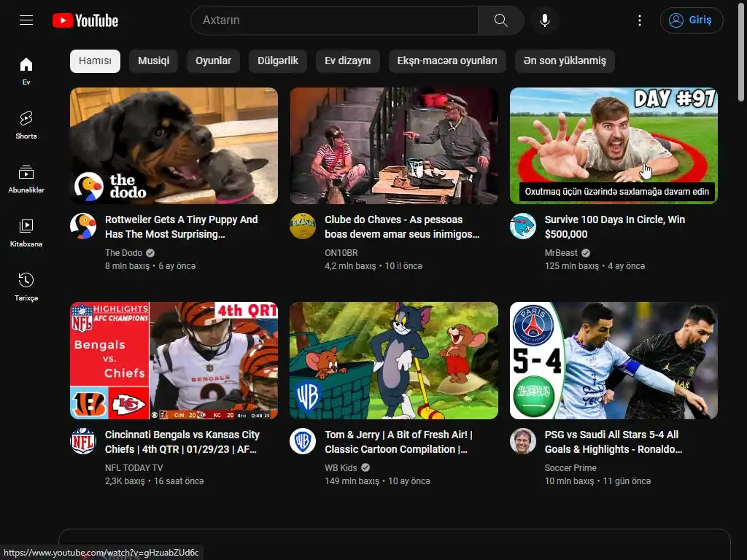Image resolution: width=747 pixels, height=560 pixels.
Task: Click NFL TODAY TV channel name
Action: [x=134, y=468]
